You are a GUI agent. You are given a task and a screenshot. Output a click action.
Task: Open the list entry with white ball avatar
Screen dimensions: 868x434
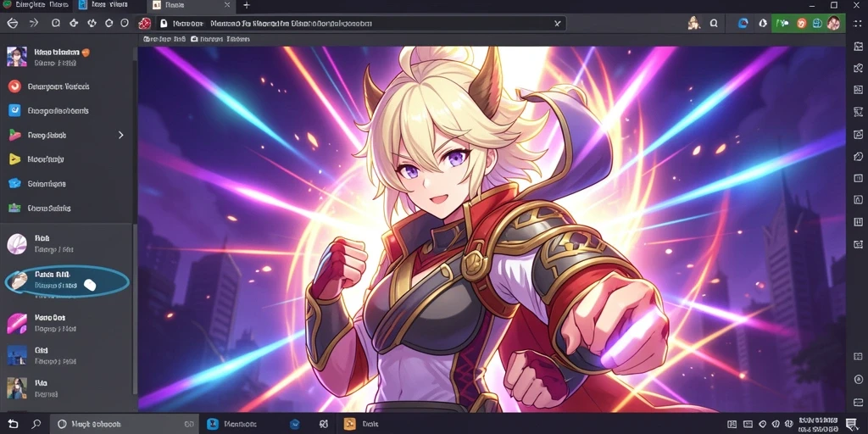(66, 243)
